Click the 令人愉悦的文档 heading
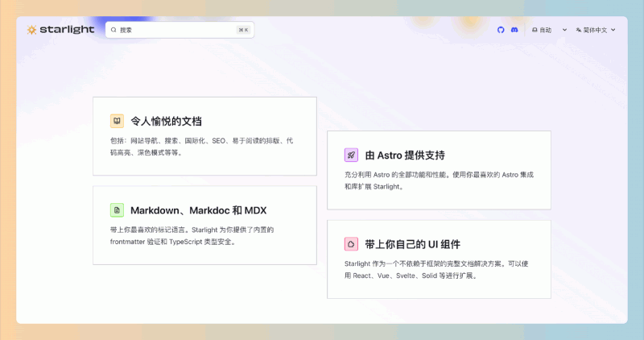The height and width of the screenshot is (340, 644). pos(166,122)
